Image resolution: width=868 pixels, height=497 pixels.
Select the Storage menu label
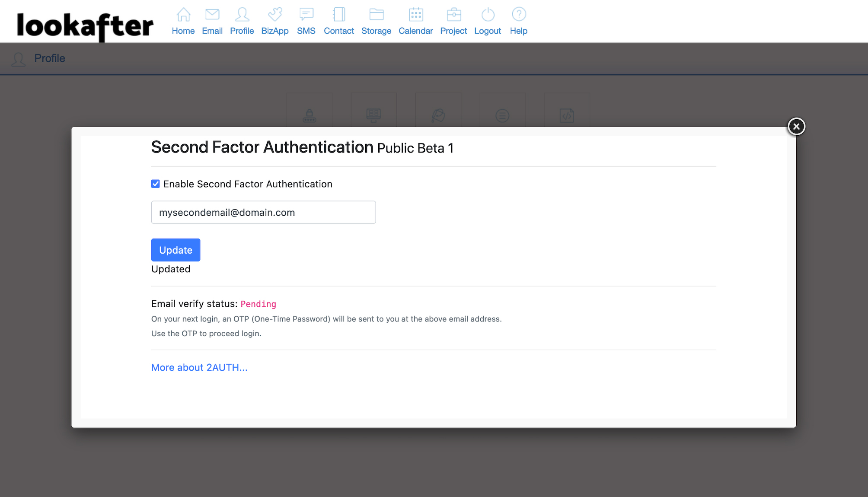point(377,31)
